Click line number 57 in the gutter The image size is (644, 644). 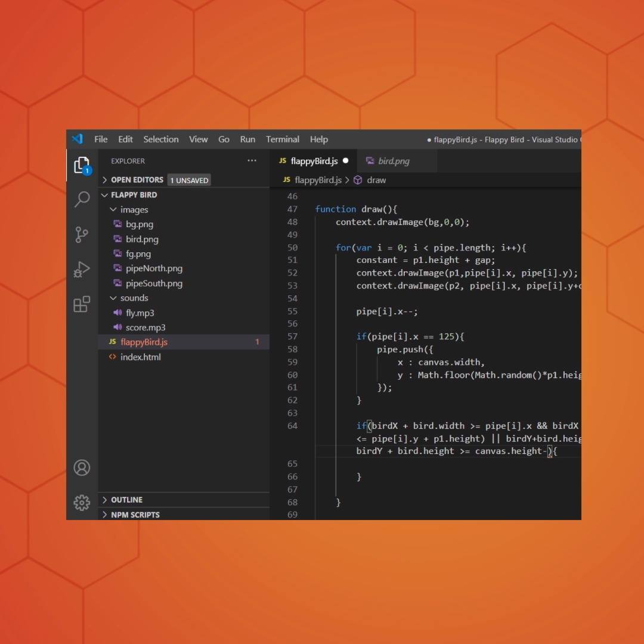[x=292, y=336]
